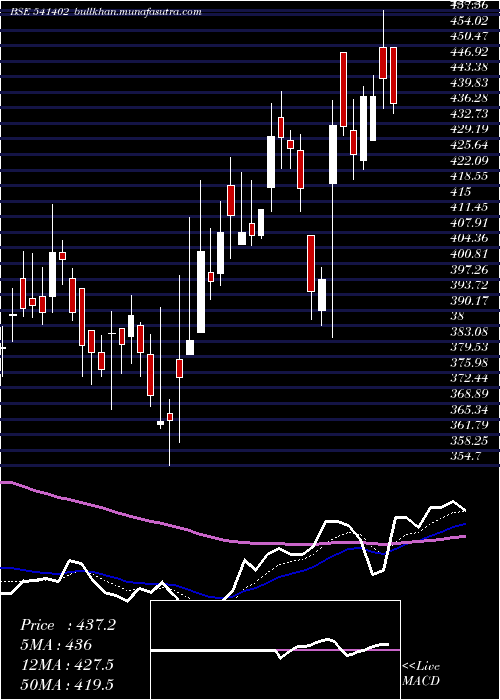Click the <<Live MACD label
This screenshot has height=700, width=500.
pyautogui.click(x=421, y=673)
